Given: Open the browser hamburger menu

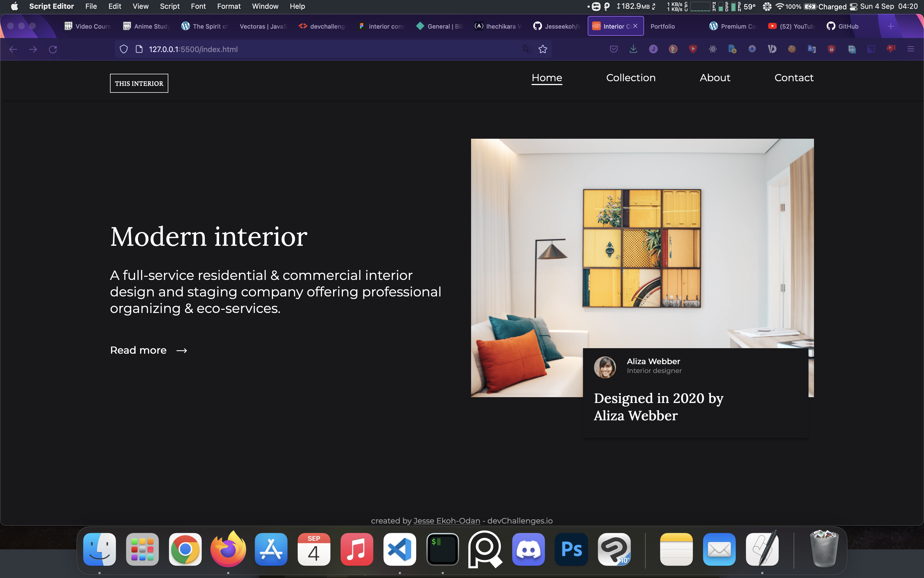Looking at the screenshot, I should click(x=911, y=49).
